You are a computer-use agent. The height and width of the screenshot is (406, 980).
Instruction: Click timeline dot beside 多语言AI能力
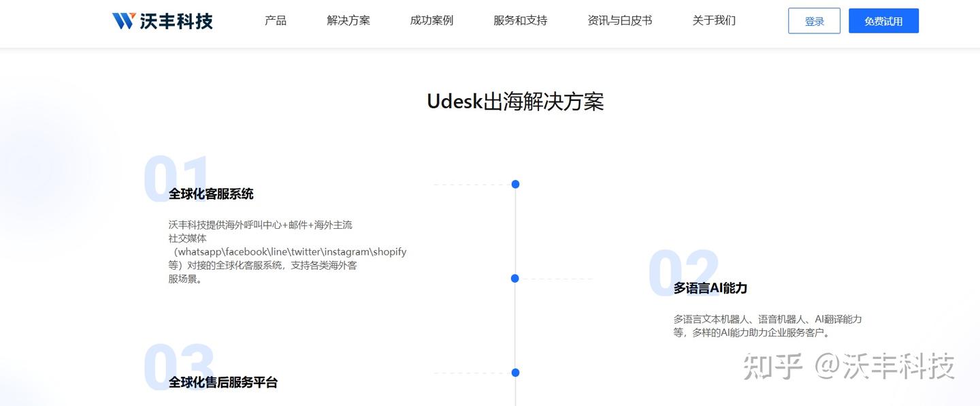(514, 278)
